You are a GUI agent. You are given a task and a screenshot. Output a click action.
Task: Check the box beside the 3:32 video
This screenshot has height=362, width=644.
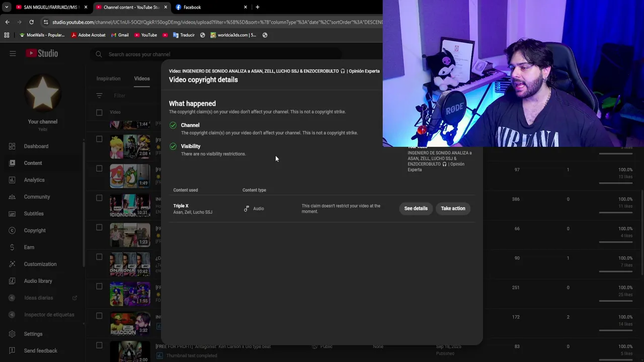click(99, 316)
